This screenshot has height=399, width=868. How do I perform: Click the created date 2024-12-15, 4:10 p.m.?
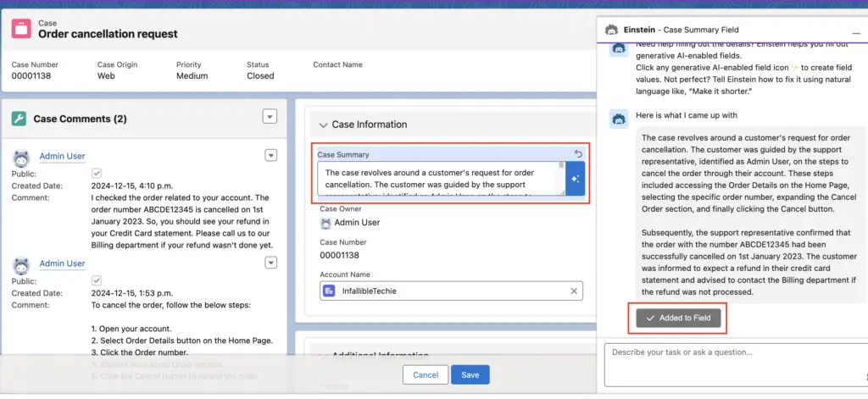click(131, 186)
